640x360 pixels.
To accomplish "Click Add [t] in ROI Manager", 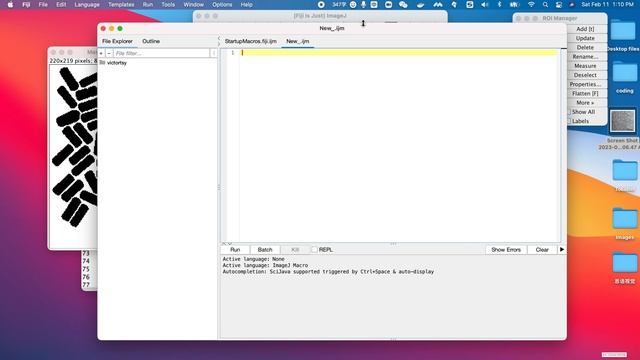I will (x=585, y=29).
